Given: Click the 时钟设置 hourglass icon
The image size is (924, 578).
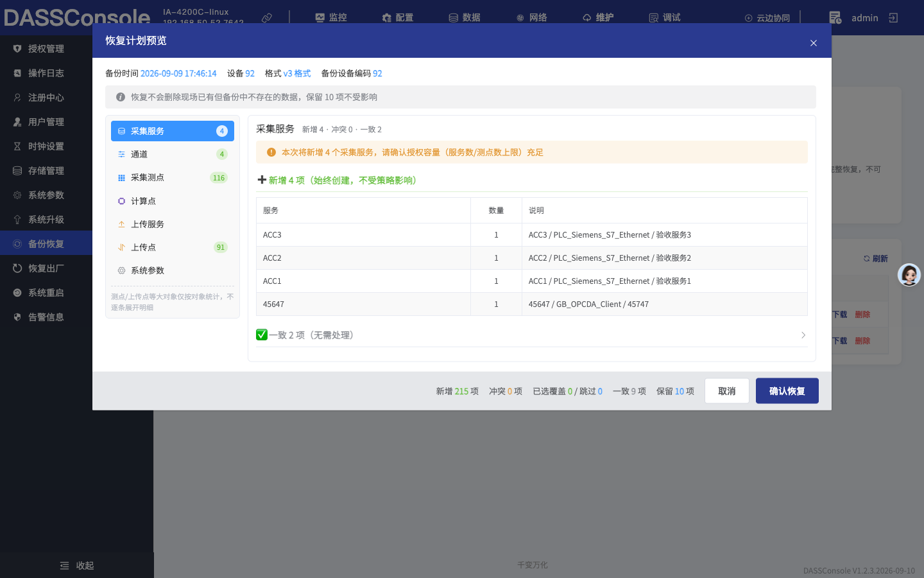Looking at the screenshot, I should (17, 146).
